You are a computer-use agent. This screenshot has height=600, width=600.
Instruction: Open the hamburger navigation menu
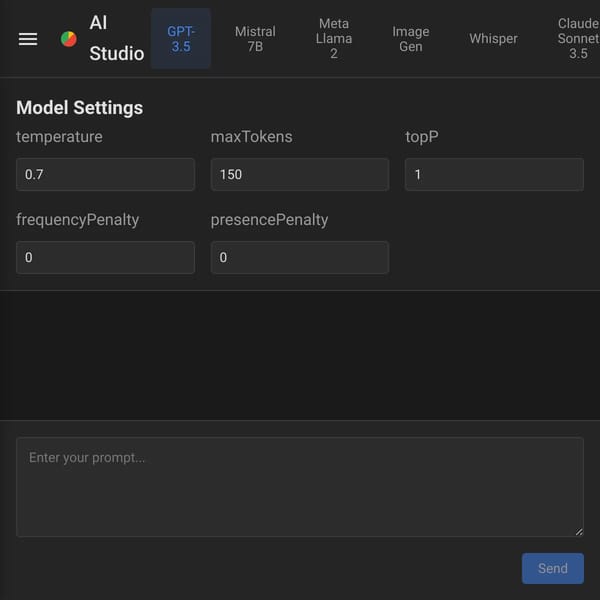pyautogui.click(x=28, y=39)
